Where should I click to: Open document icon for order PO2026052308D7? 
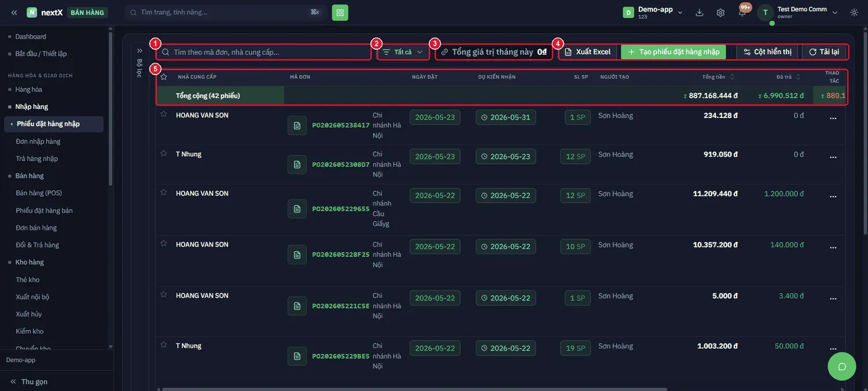click(x=297, y=164)
